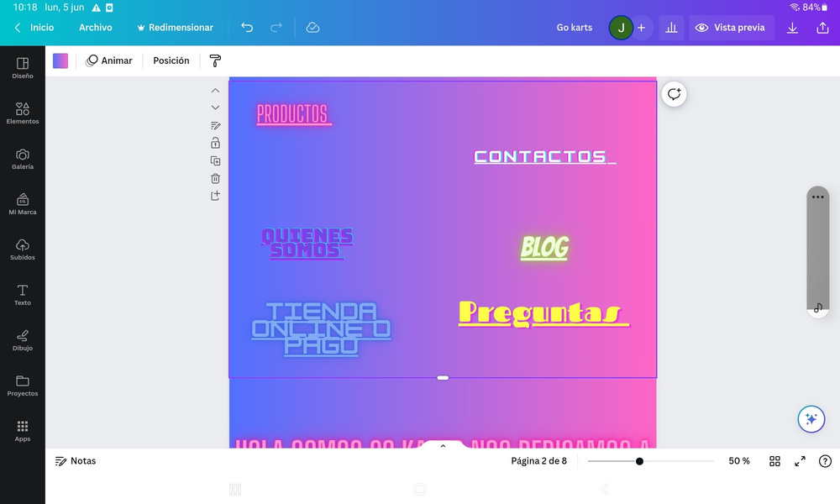Open the help question mark
The height and width of the screenshot is (504, 840).
[825, 461]
